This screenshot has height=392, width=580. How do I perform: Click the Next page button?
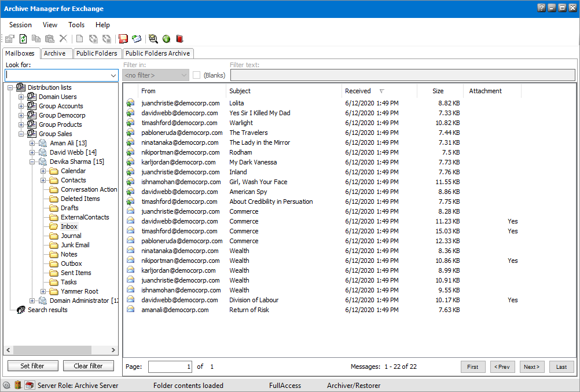click(x=532, y=367)
